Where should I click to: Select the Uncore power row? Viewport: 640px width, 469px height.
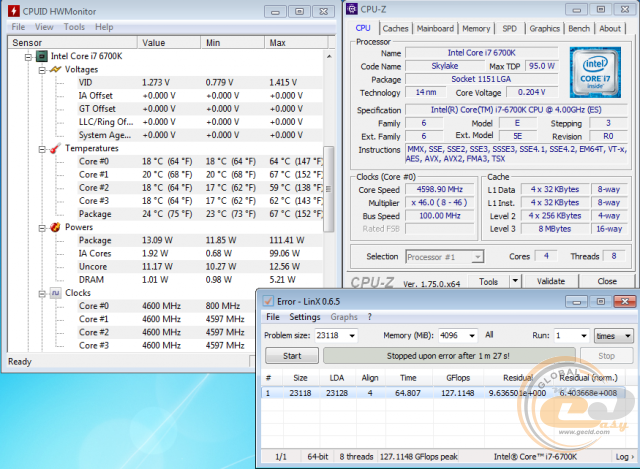tap(200, 267)
